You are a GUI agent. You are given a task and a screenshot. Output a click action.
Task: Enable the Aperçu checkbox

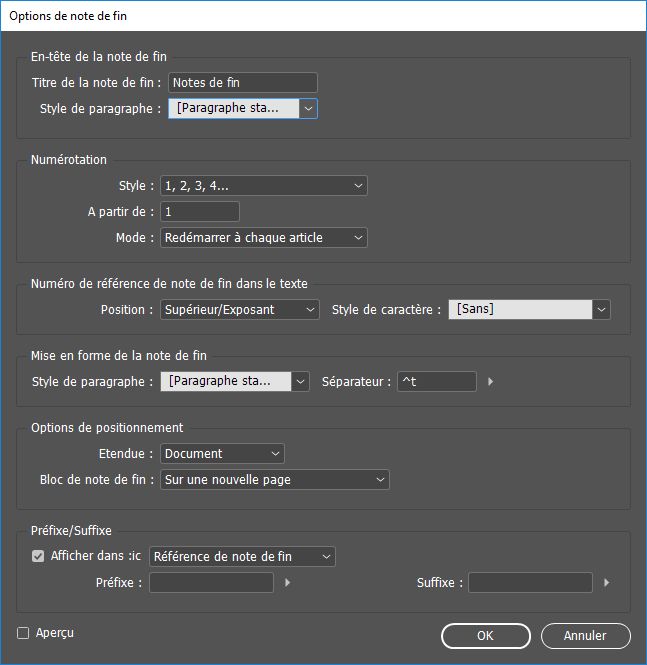tap(23, 633)
